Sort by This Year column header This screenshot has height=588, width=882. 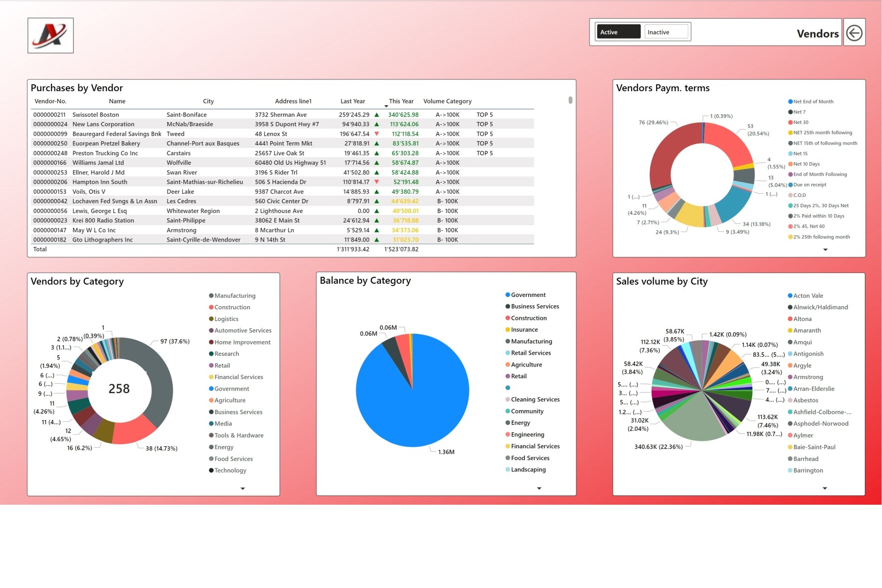tap(401, 101)
